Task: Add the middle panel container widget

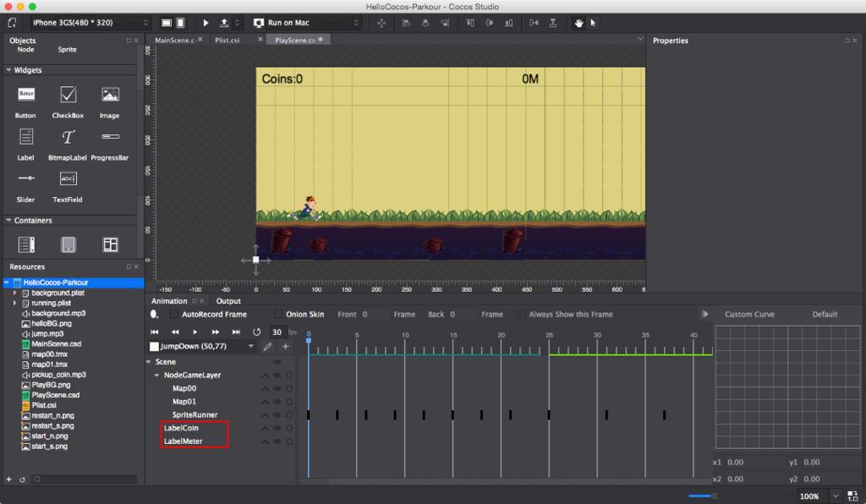Action: [69, 244]
